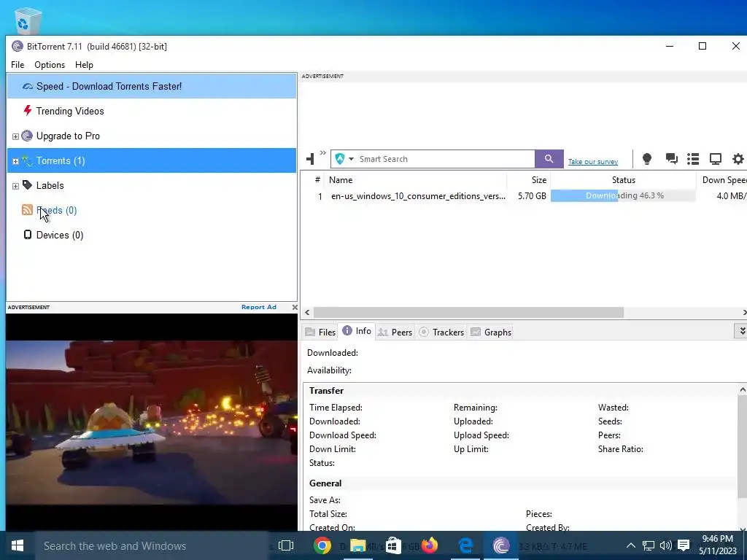Image resolution: width=747 pixels, height=560 pixels.
Task: Open the Help menu
Action: (85, 65)
